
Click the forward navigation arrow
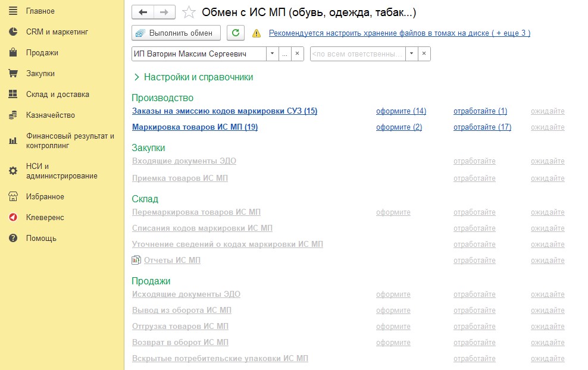point(164,12)
